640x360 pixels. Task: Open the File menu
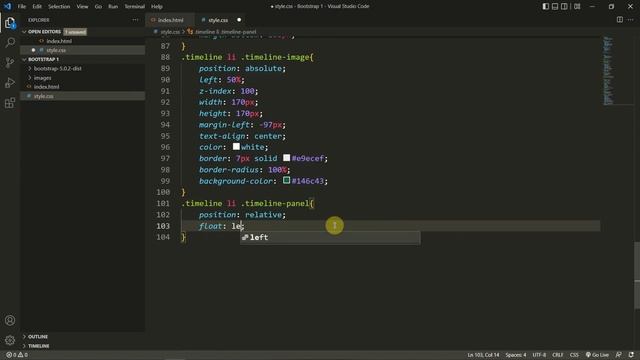pyautogui.click(x=22, y=7)
